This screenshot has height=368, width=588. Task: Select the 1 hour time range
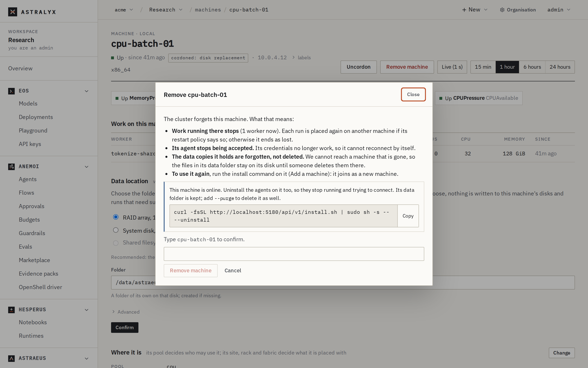(x=507, y=67)
